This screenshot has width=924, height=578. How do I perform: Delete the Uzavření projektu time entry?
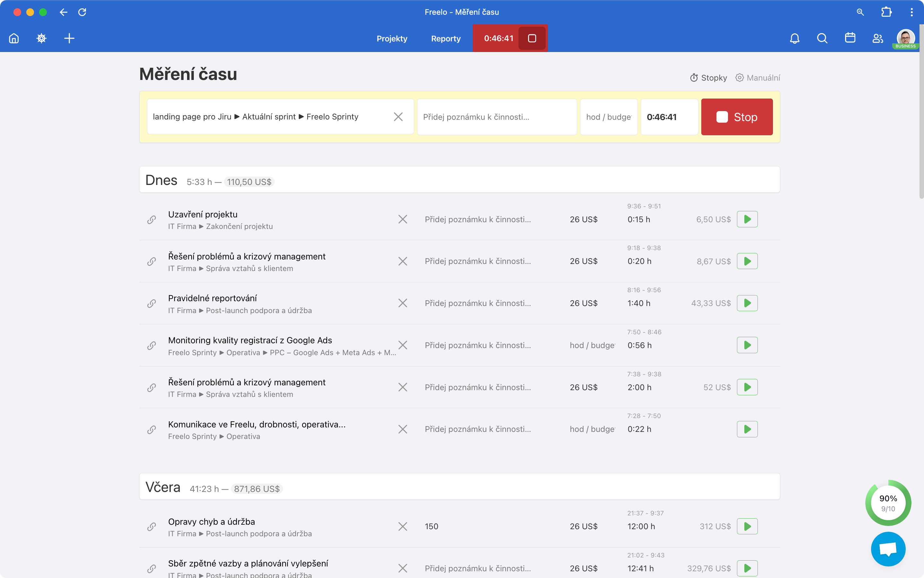coord(402,219)
